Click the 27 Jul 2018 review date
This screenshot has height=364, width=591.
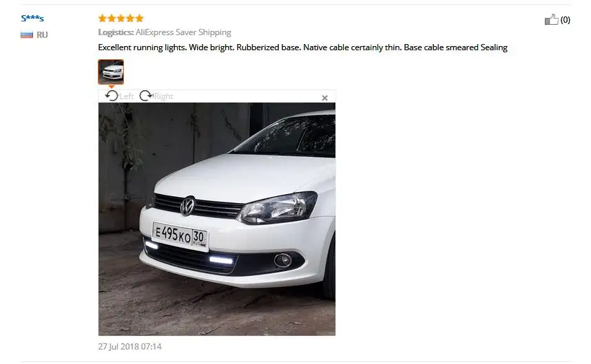click(x=129, y=346)
